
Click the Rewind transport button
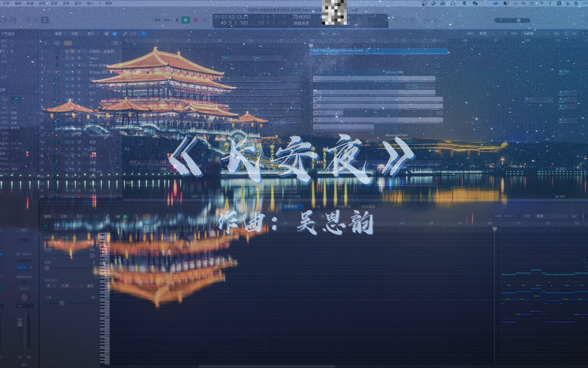(x=157, y=20)
